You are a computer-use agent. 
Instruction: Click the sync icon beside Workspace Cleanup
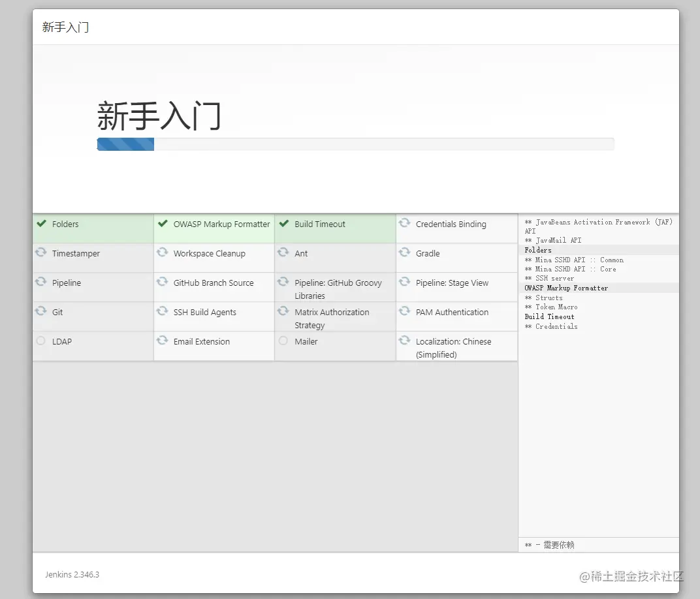click(x=162, y=253)
